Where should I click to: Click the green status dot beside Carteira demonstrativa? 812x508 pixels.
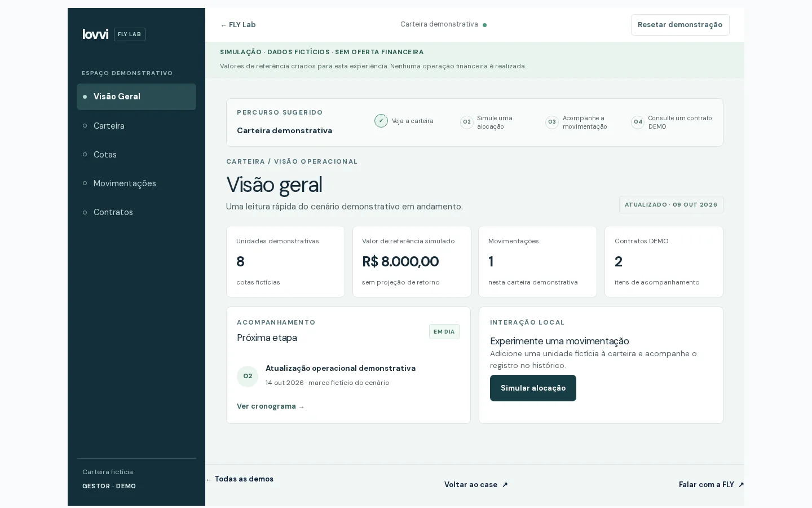(x=485, y=25)
